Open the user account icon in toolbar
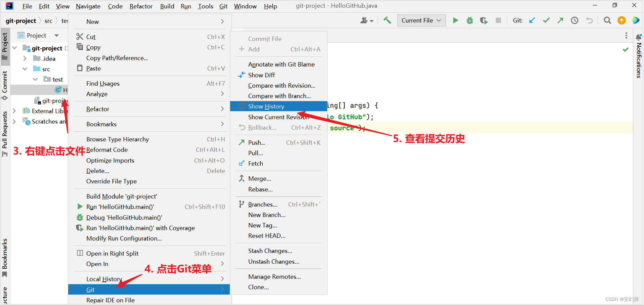This screenshot has width=644, height=305. (x=367, y=20)
